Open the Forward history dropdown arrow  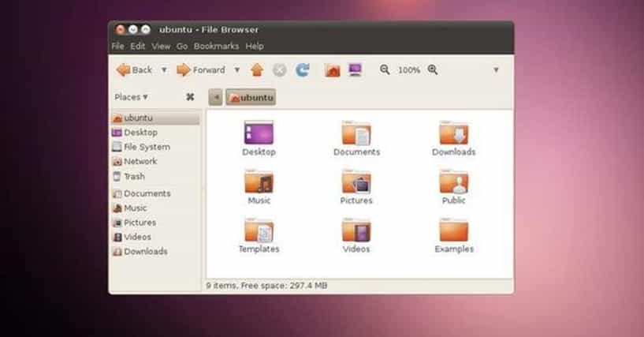point(236,70)
